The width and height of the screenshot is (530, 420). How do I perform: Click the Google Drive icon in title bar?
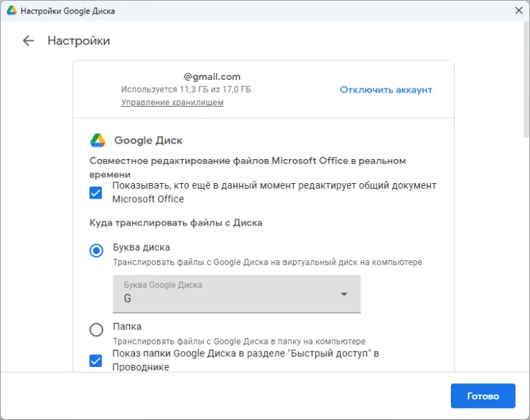click(10, 11)
